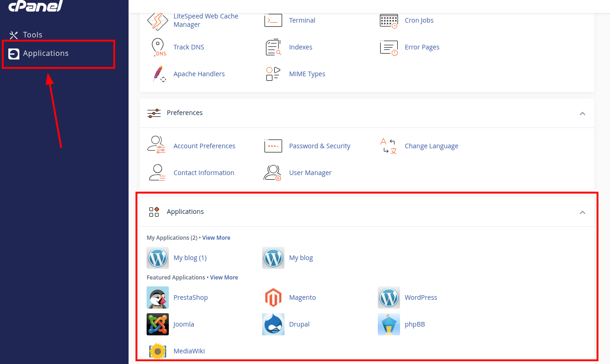Screen dimensions: 610x364
Task: Open the My blog (1) WordPress site
Action: click(x=190, y=257)
